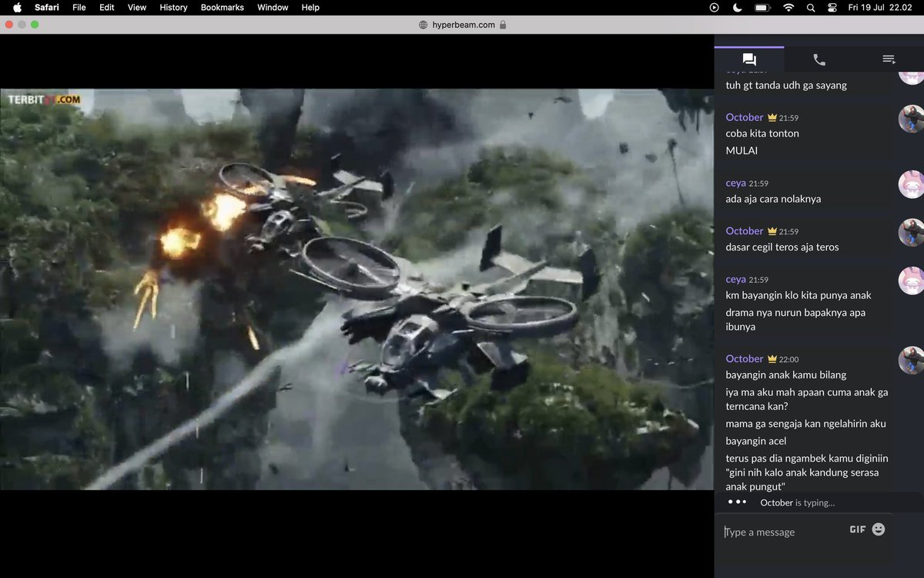Open the Safari menu
Viewport: 924px width, 578px height.
(x=47, y=7)
